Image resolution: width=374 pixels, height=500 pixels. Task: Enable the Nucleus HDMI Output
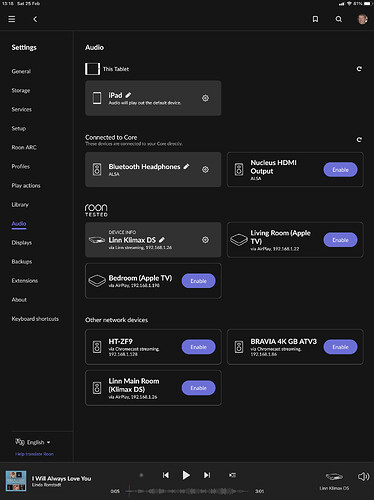click(x=340, y=170)
